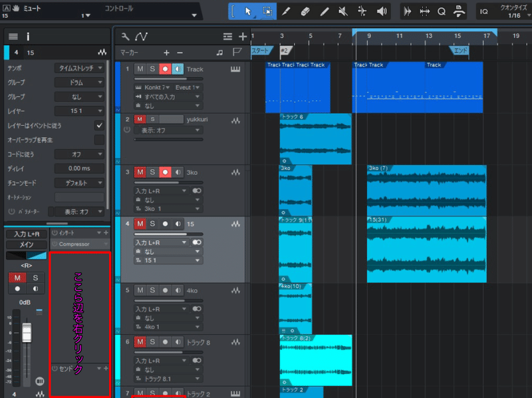Select the Mute tool icon
This screenshot has height=398, width=532.
pos(343,11)
